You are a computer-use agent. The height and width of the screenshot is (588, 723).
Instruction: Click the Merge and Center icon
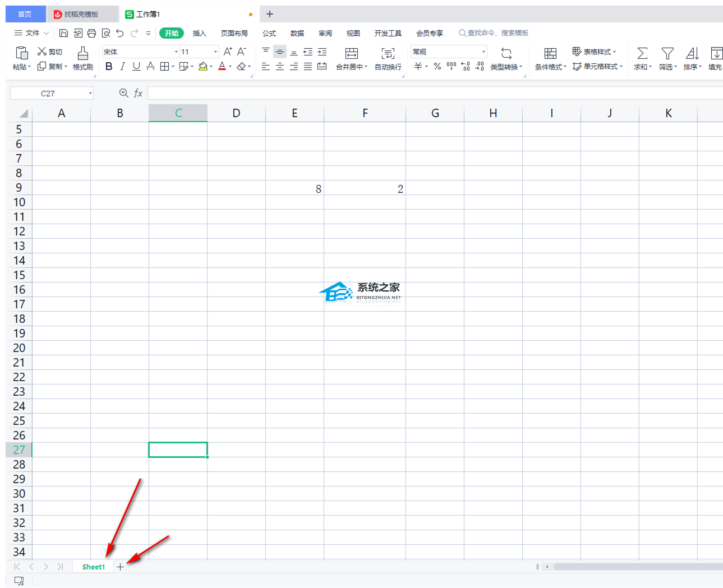coord(351,54)
